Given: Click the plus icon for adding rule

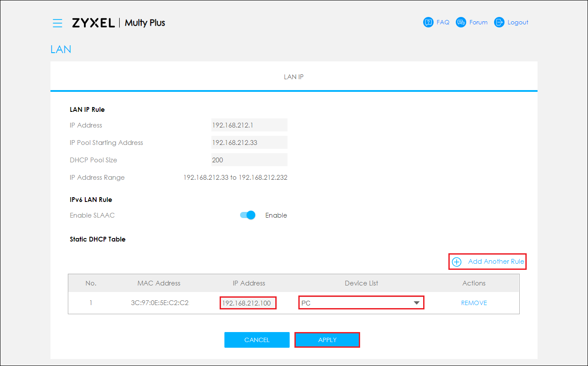Looking at the screenshot, I should [457, 262].
